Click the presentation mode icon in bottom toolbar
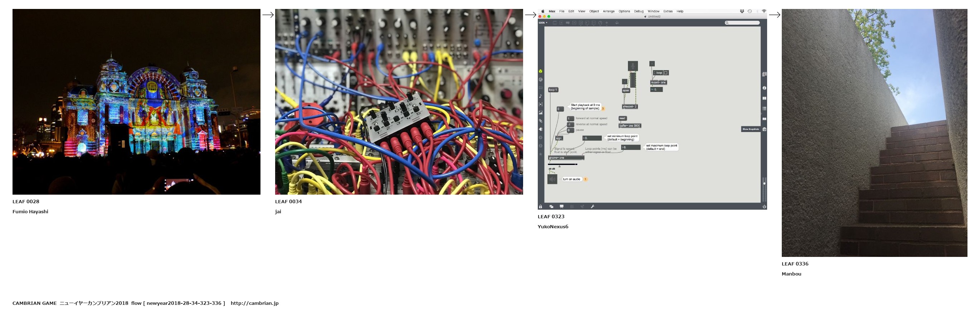This screenshot has height=312, width=980. click(x=561, y=206)
